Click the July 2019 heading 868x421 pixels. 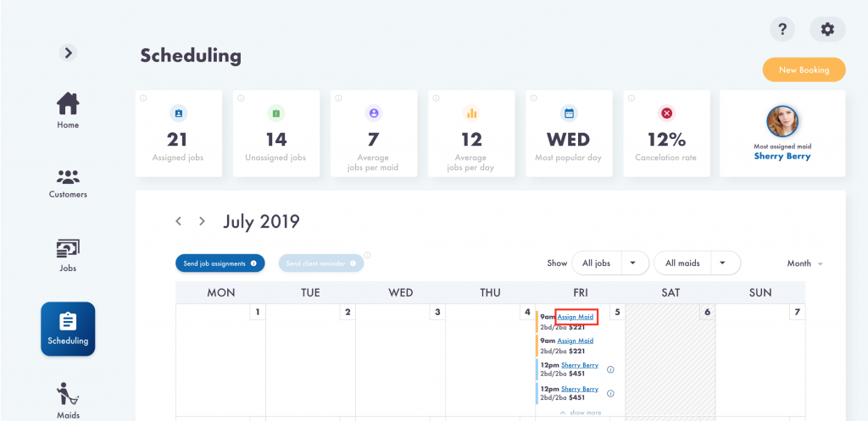tap(261, 221)
